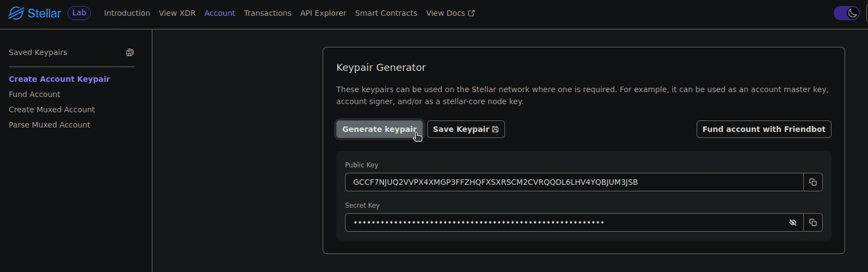868x272 pixels.
Task: Toggle the dark mode switch
Action: pyautogui.click(x=846, y=13)
